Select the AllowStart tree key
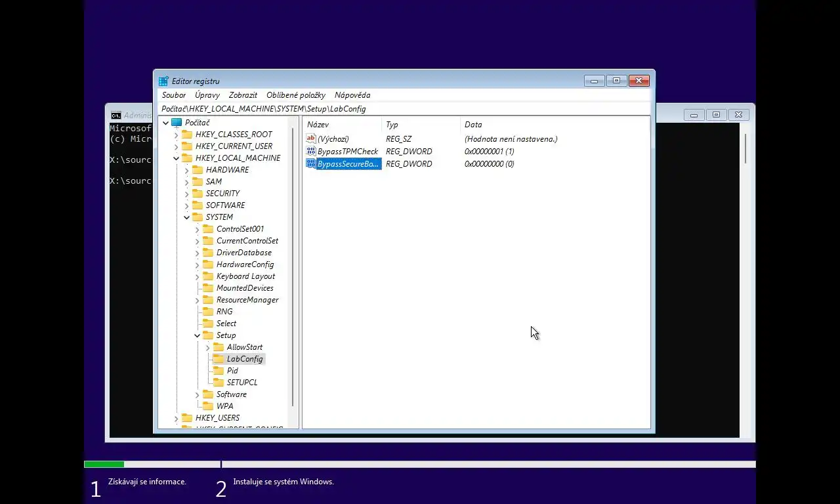This screenshot has height=504, width=840. (x=245, y=347)
